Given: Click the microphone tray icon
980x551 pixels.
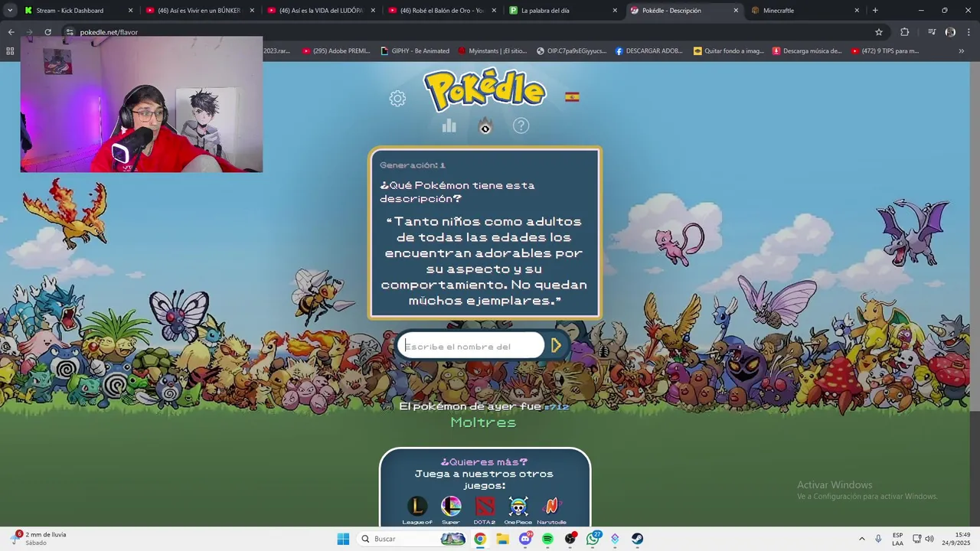Looking at the screenshot, I should [878, 539].
